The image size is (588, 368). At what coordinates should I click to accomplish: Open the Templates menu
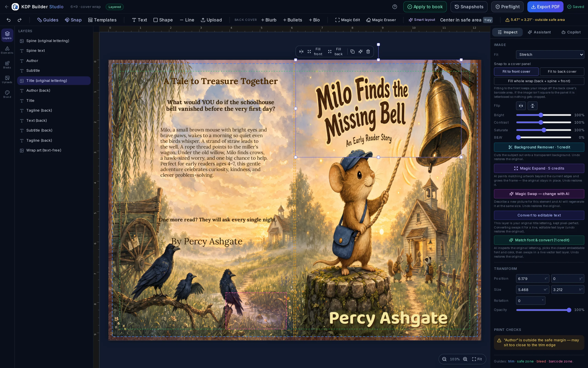point(102,20)
